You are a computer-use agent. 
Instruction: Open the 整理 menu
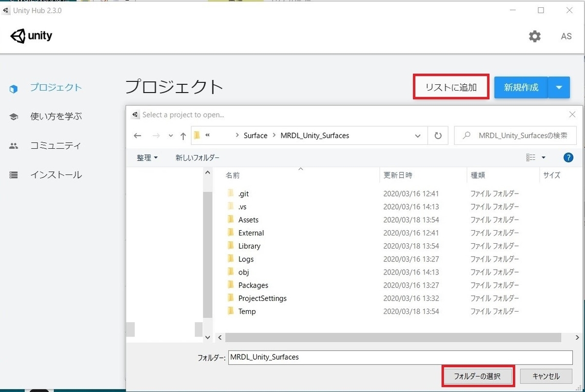click(147, 157)
